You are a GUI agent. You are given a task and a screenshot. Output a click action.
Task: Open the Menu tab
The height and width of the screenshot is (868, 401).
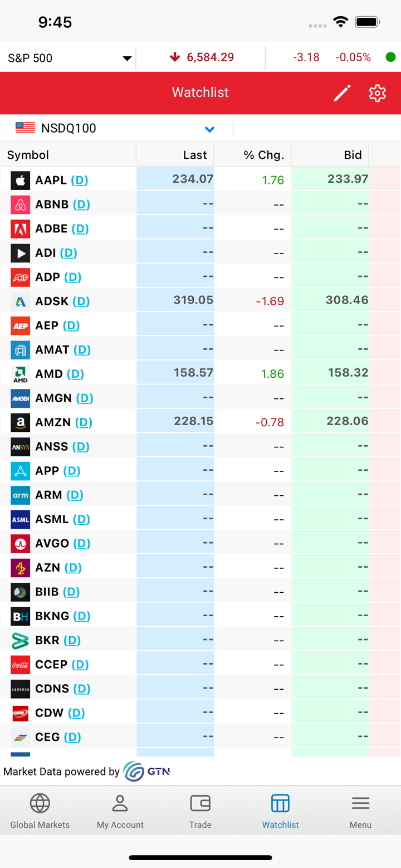pos(360,811)
